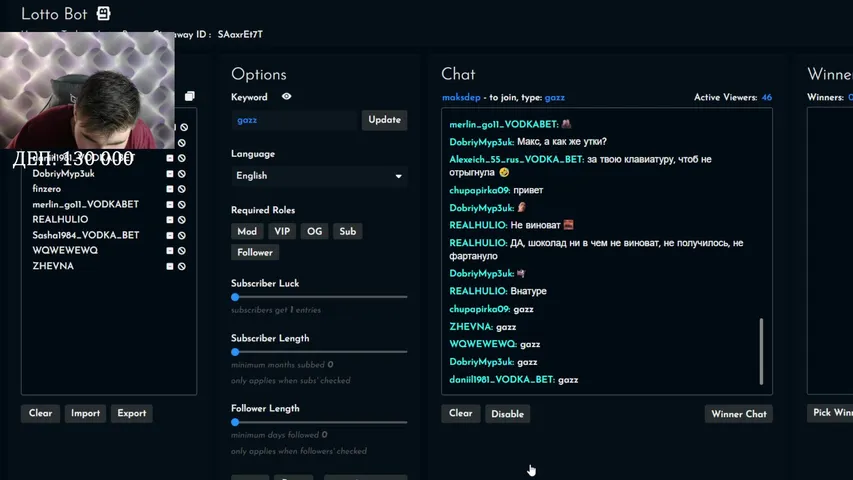Export the entries list

[131, 413]
